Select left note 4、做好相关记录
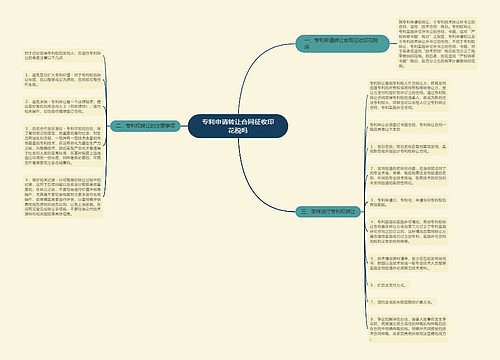This screenshot has width=500, height=360. pos(63,197)
